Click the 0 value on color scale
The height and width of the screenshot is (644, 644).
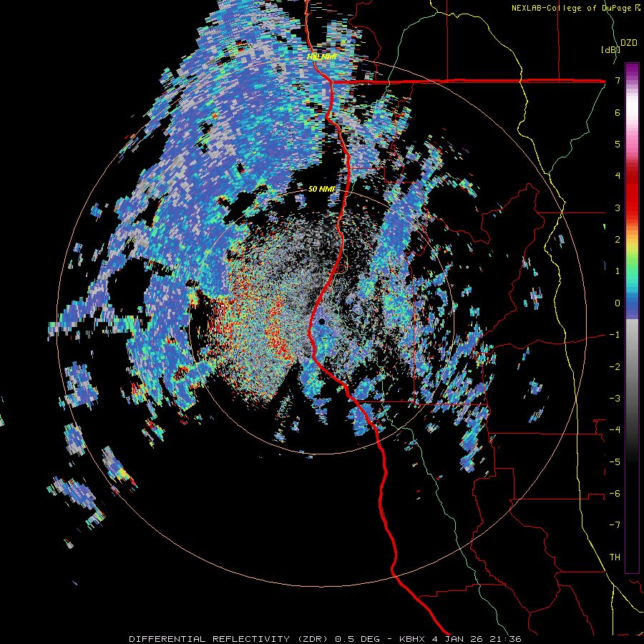(x=618, y=303)
